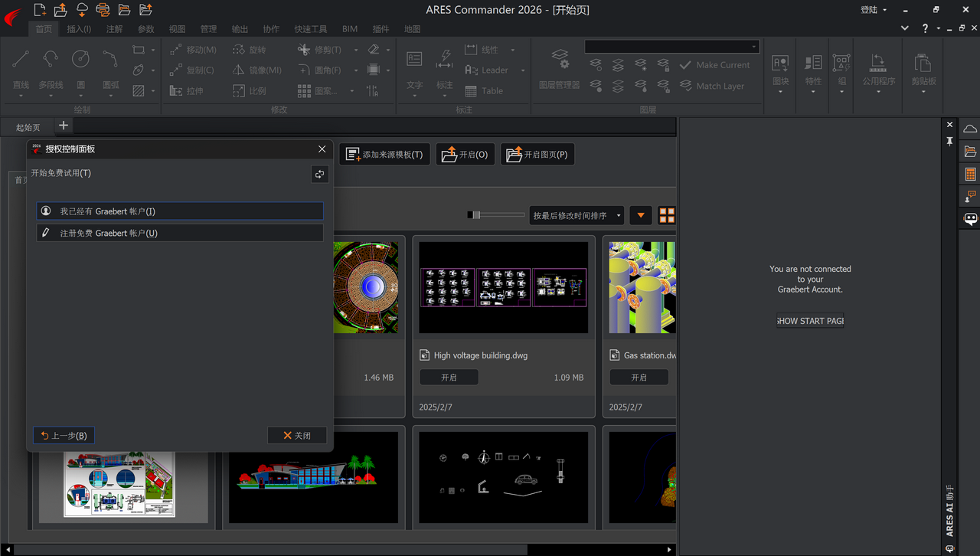Adjust the thumbnail size slider

[x=476, y=215]
